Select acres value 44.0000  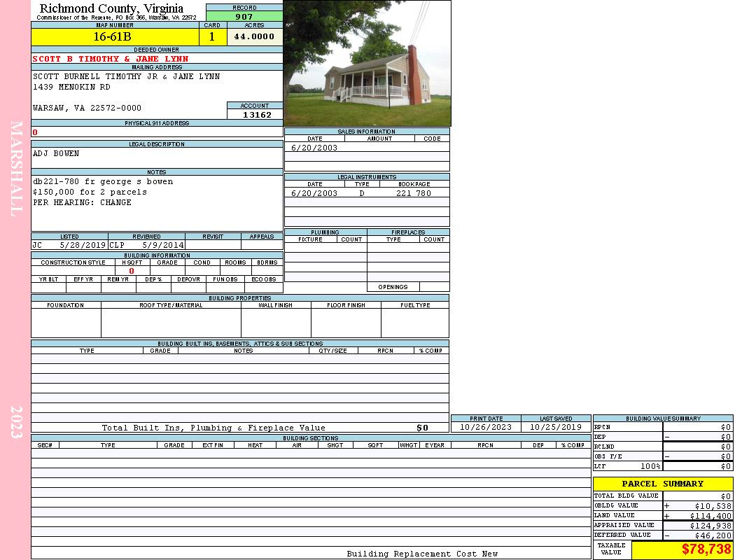254,36
